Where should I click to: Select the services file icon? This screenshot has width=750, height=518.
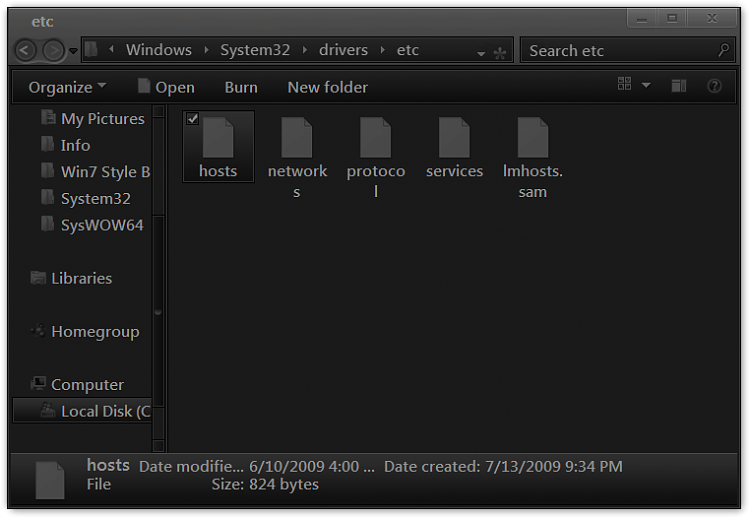click(x=454, y=137)
